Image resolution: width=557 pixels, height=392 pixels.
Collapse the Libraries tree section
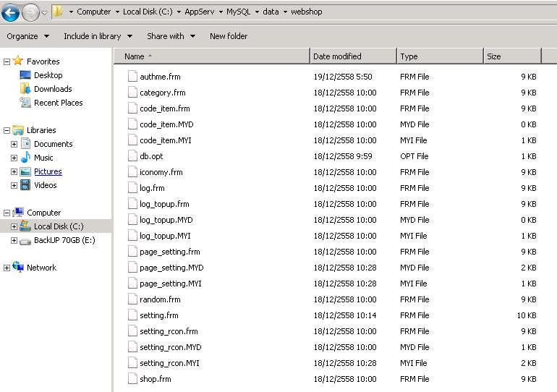point(7,131)
